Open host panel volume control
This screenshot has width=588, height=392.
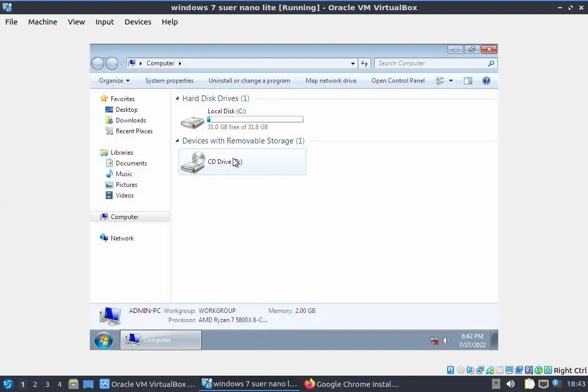[510, 384]
